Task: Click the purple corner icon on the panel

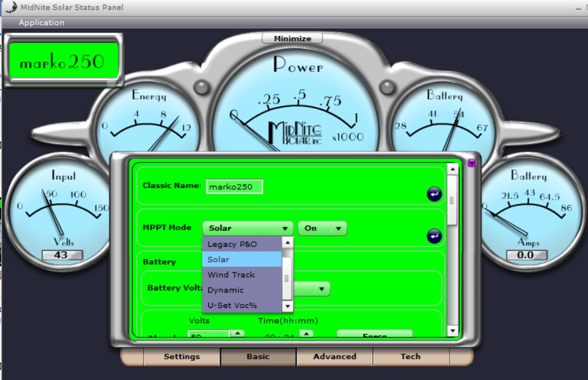Action: 471,163
